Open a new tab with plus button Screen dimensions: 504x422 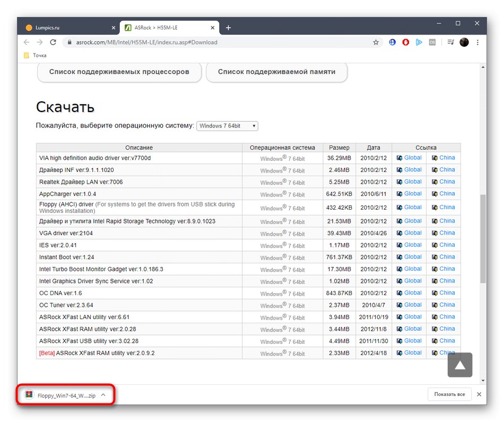(x=228, y=28)
